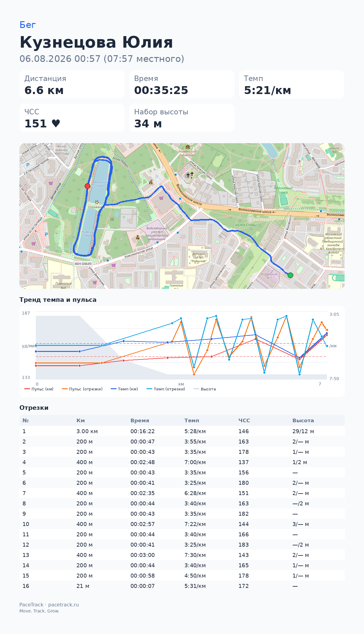Click the green start marker on map
364x634 pixels.
click(x=290, y=275)
